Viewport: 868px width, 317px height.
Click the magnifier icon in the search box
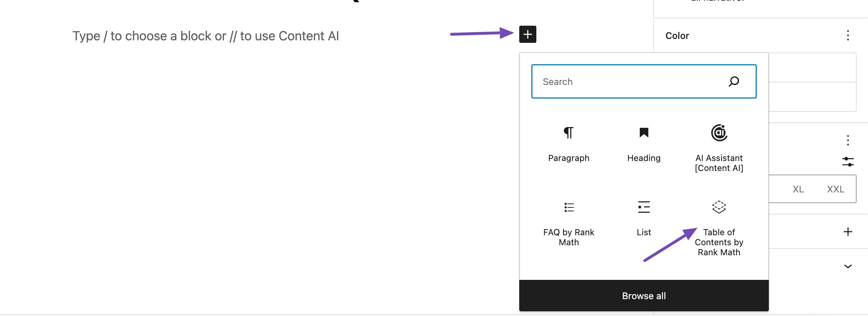pyautogui.click(x=734, y=81)
